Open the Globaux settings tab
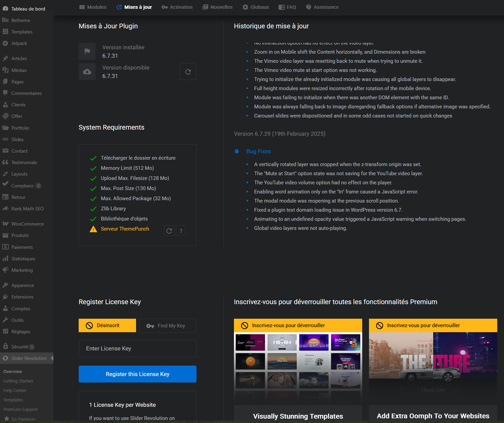This screenshot has height=423, width=504. [256, 7]
